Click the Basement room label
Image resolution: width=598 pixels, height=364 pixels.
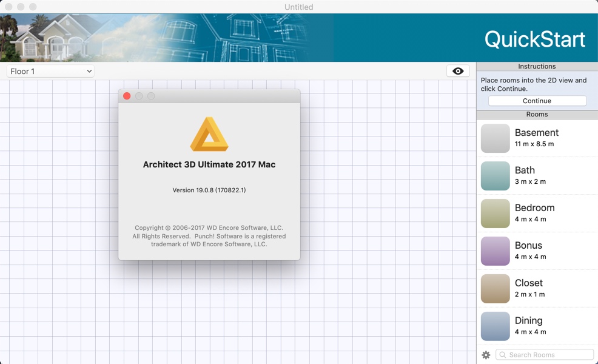point(536,132)
